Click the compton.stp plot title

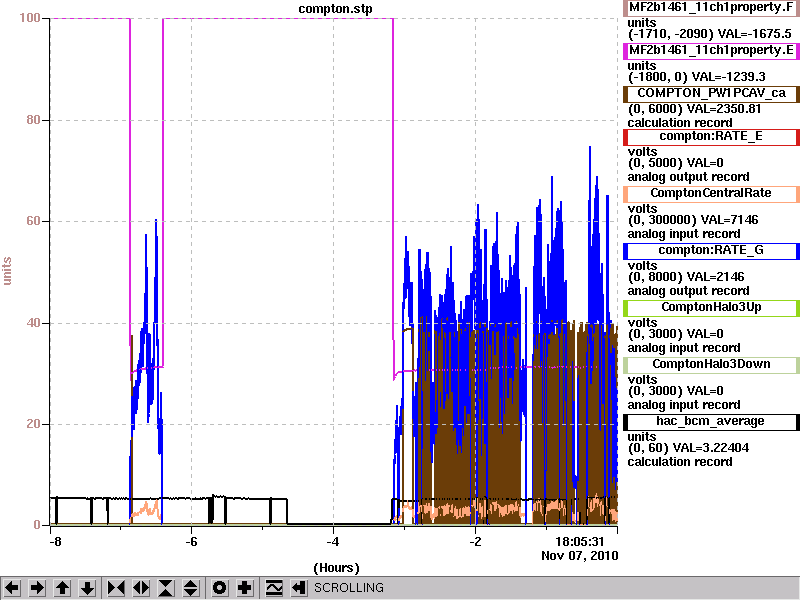pos(335,8)
